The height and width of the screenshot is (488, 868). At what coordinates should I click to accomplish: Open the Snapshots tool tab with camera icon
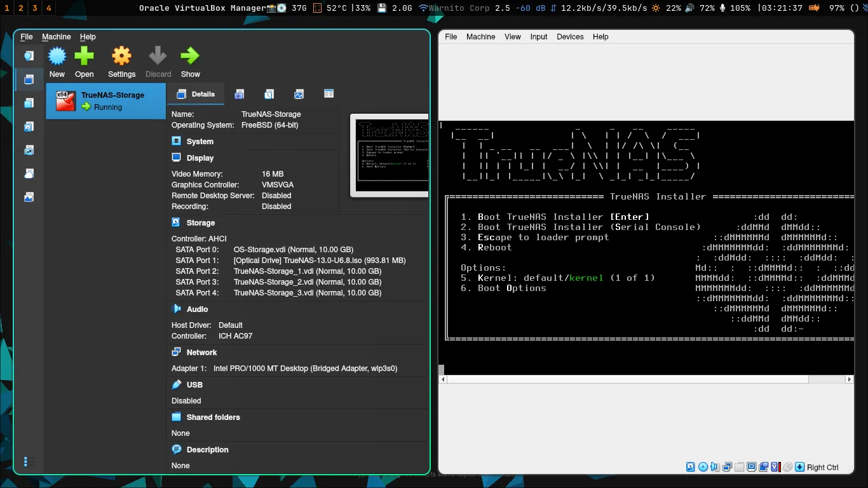(x=240, y=94)
